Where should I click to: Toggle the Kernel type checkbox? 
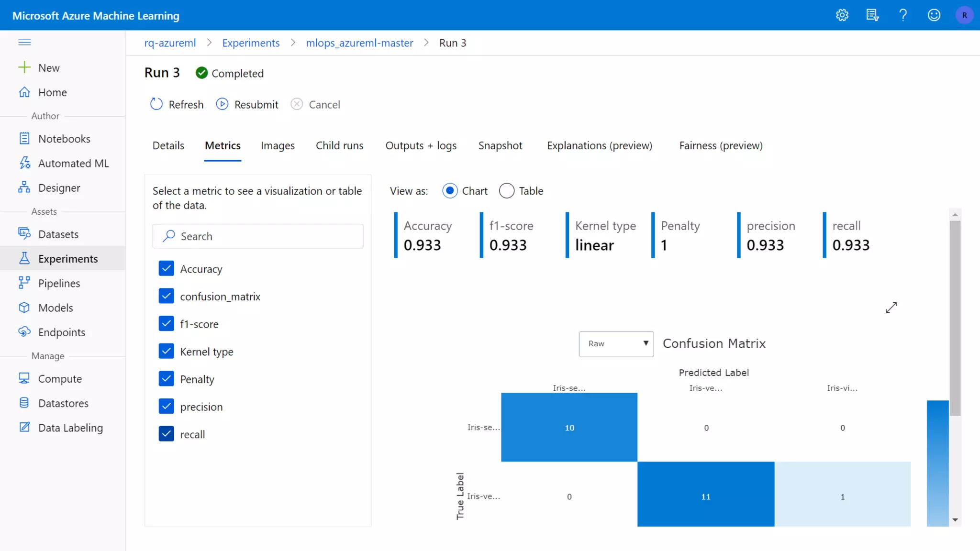tap(166, 352)
